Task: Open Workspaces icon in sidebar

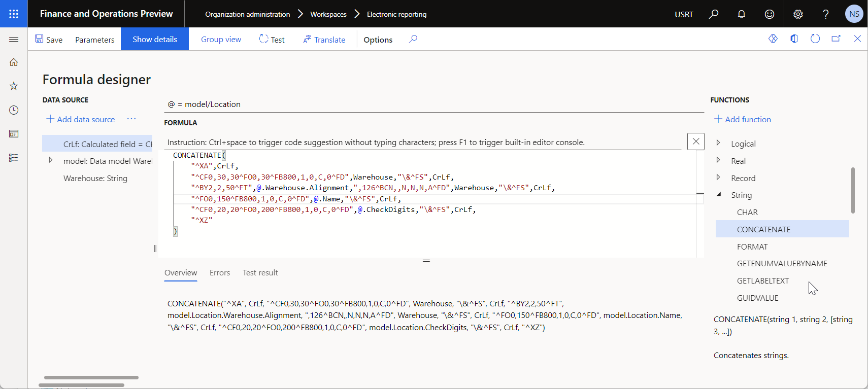Action: [x=14, y=134]
